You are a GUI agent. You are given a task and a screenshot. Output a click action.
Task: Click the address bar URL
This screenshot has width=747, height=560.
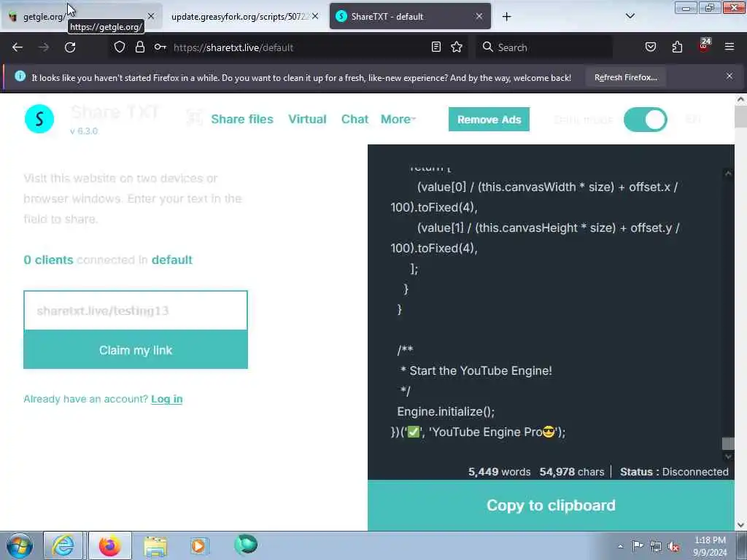233,47
